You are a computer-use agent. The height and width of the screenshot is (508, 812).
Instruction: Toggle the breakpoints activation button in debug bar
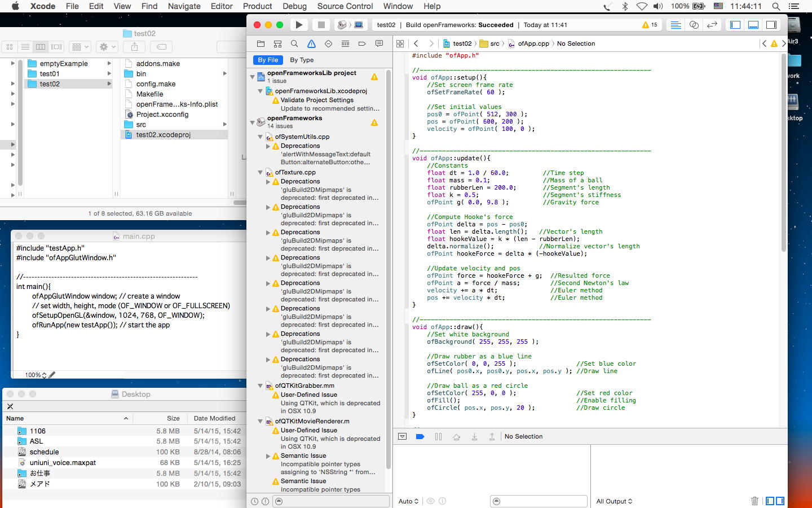tap(420, 436)
